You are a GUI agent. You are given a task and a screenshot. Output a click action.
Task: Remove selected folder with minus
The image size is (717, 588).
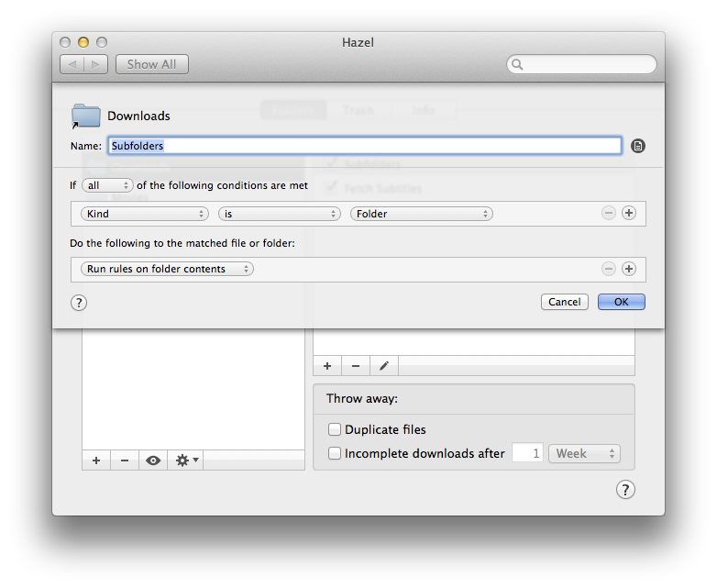[x=125, y=460]
